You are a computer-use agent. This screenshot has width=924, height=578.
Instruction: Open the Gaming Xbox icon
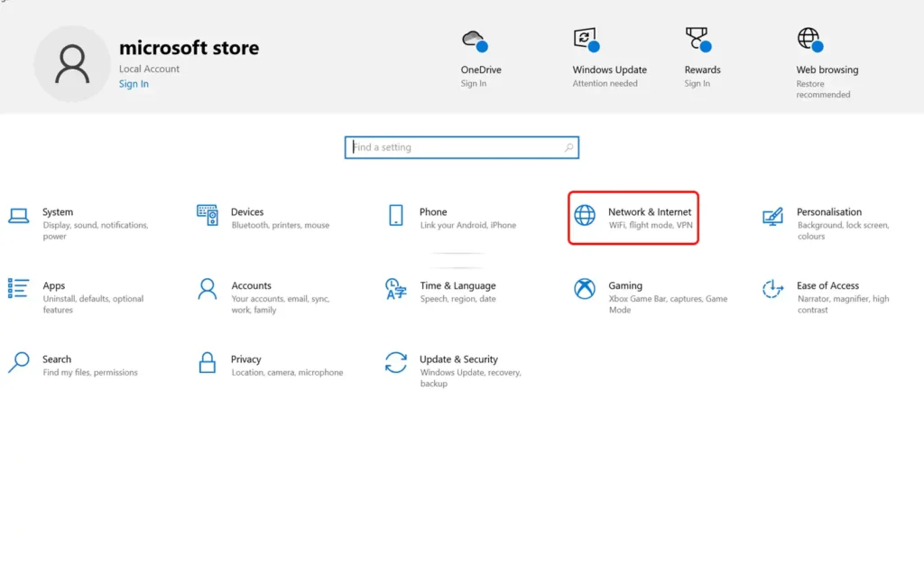point(585,289)
